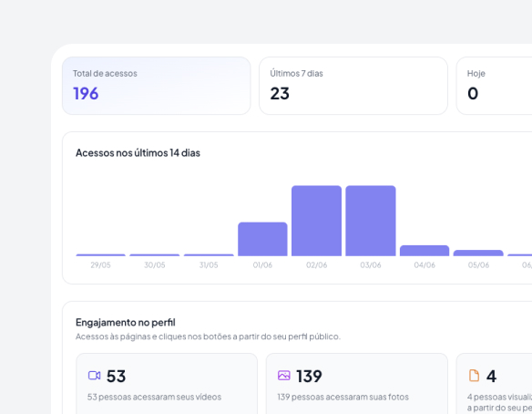The image size is (532, 414).
Task: Click the video camera icon beside 53
Action: (x=95, y=376)
